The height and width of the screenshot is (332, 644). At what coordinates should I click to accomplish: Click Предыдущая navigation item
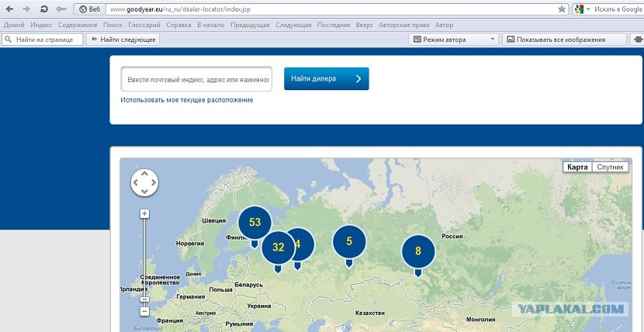pos(250,25)
